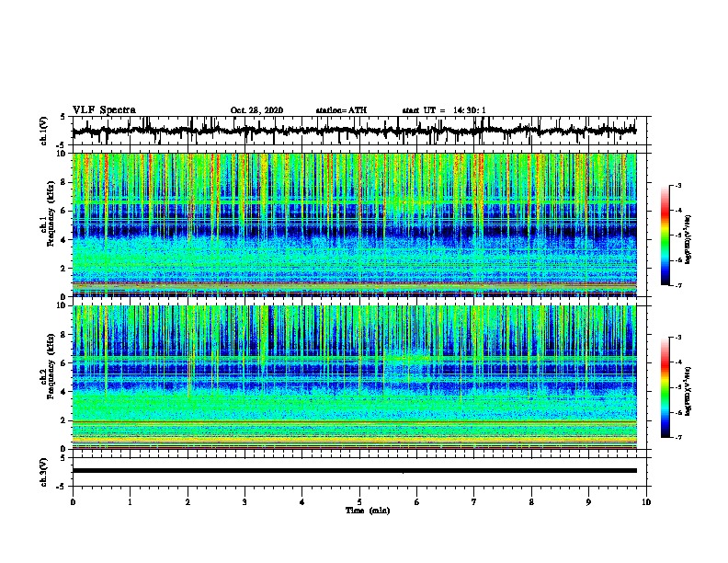Click the "4" kHz tick on ch.1 frequency axis

coord(65,240)
